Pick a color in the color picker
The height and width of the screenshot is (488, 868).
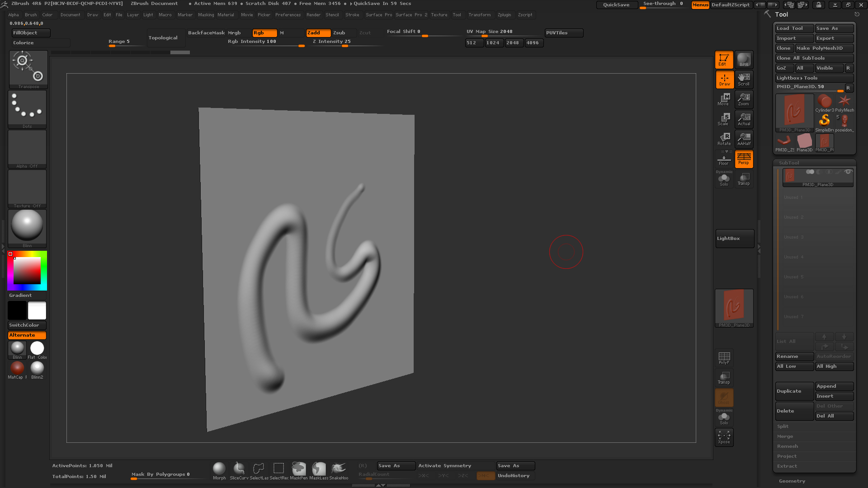click(x=27, y=271)
